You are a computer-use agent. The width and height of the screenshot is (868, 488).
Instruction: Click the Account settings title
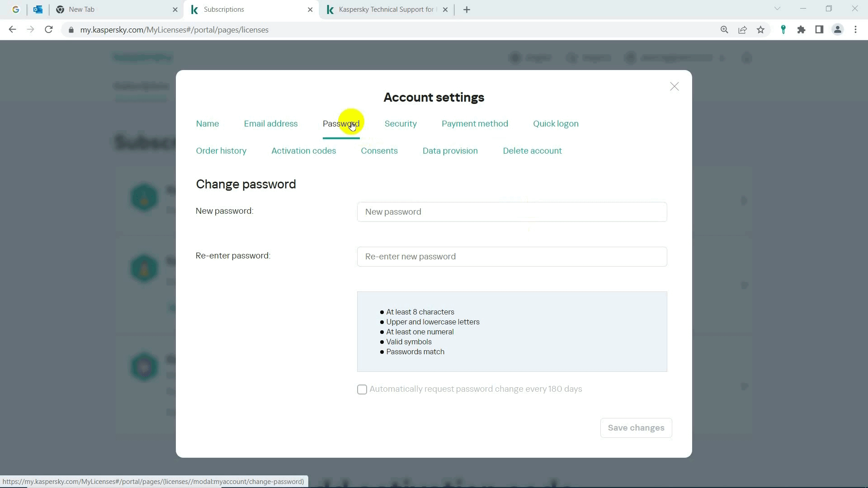[x=434, y=98]
